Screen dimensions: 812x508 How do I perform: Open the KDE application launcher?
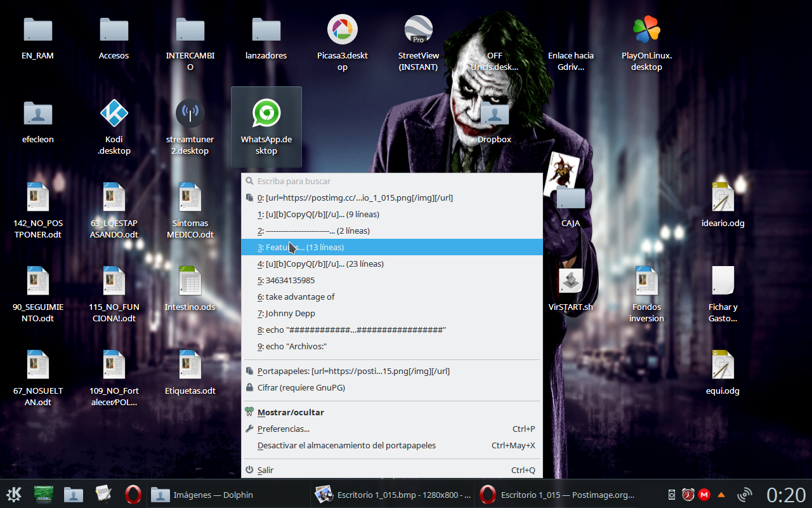tap(14, 494)
